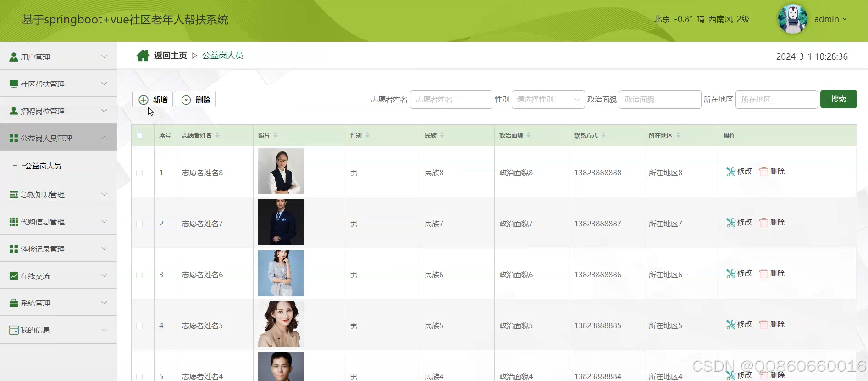Click the 代购信息管理 grid icon
This screenshot has width=868, height=381.
(14, 222)
